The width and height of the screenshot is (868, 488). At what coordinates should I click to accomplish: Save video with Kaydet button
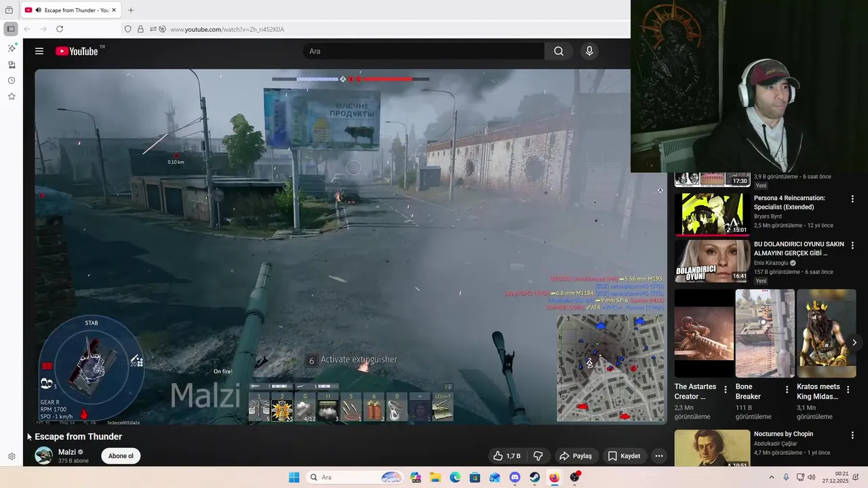624,456
